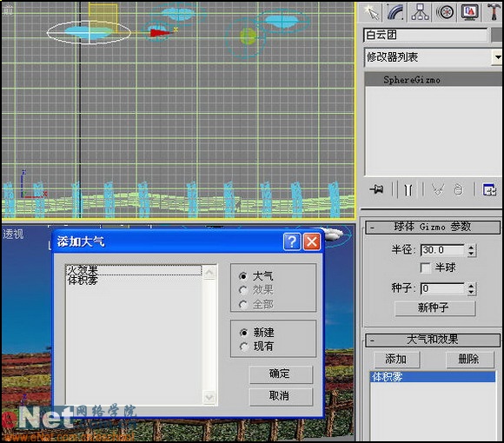This screenshot has width=504, height=443.
Task: Toggle the Pin Stack icon
Action: [376, 189]
